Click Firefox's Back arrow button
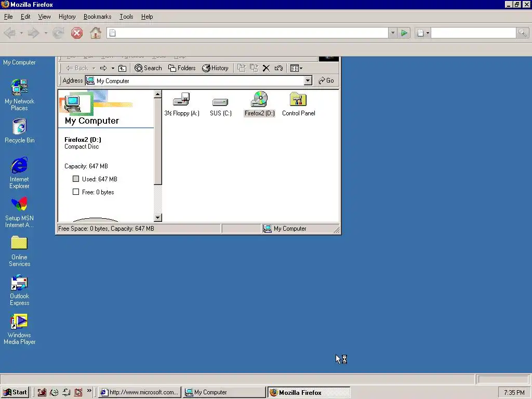 (10, 33)
